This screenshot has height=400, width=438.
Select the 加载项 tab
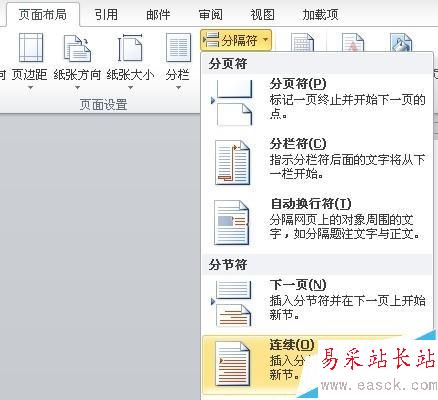click(320, 15)
